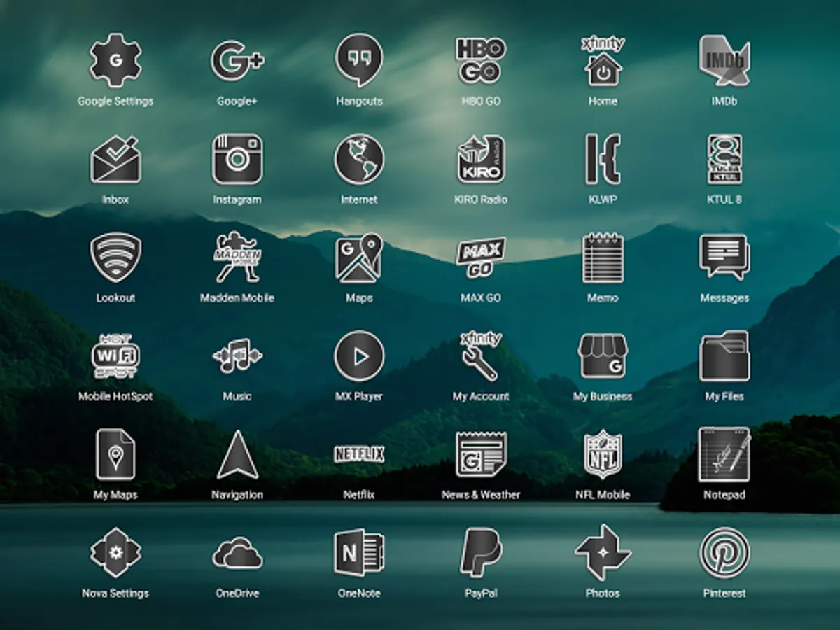
Task: Open the Xfinity My Account icon
Action: tap(481, 356)
